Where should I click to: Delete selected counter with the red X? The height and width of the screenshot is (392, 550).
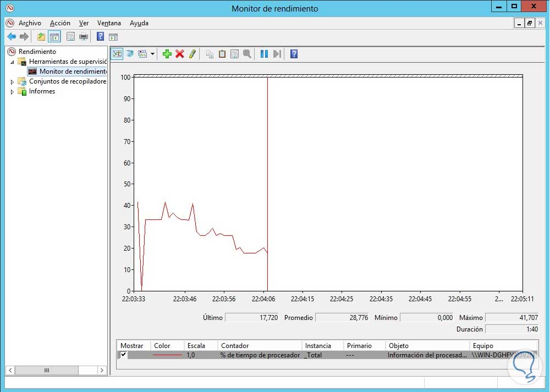click(x=180, y=54)
